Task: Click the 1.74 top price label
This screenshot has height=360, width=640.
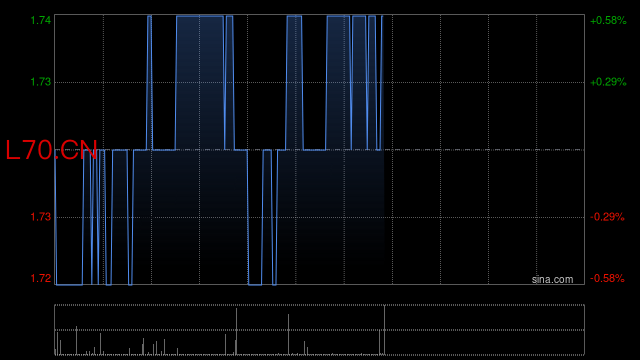Action: coord(41,20)
